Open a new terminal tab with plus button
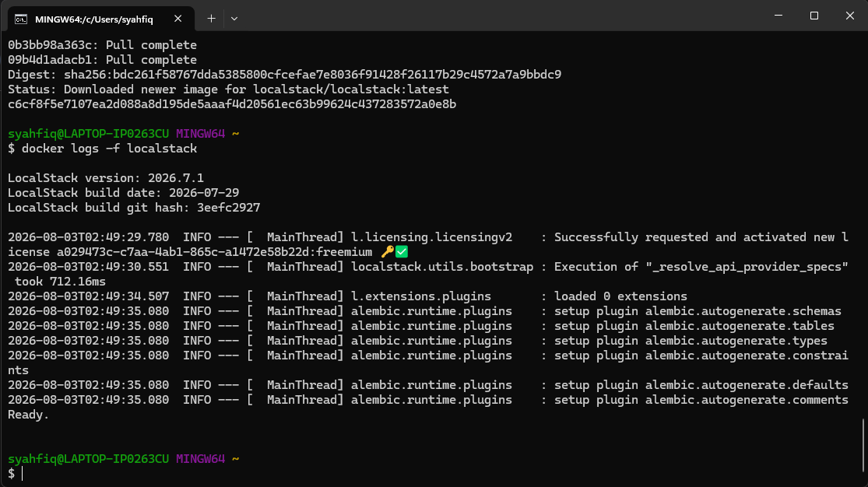The width and height of the screenshot is (868, 487). coord(211,19)
